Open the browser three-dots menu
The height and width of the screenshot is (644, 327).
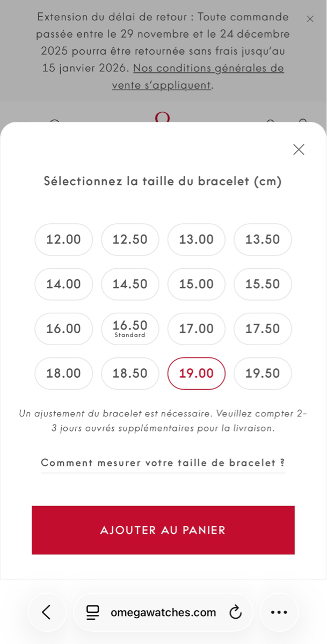click(279, 612)
